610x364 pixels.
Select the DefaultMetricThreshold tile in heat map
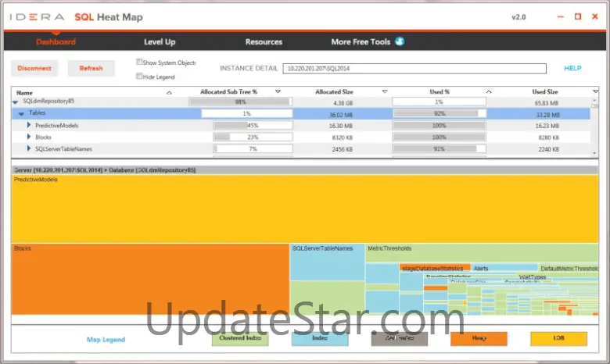coord(569,268)
